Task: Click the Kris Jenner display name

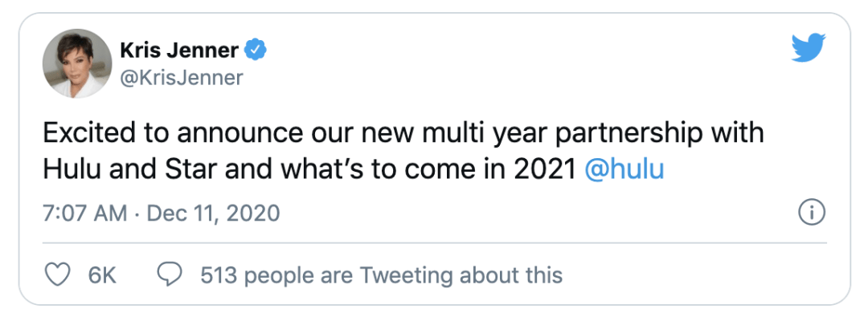Action: pyautogui.click(x=179, y=51)
